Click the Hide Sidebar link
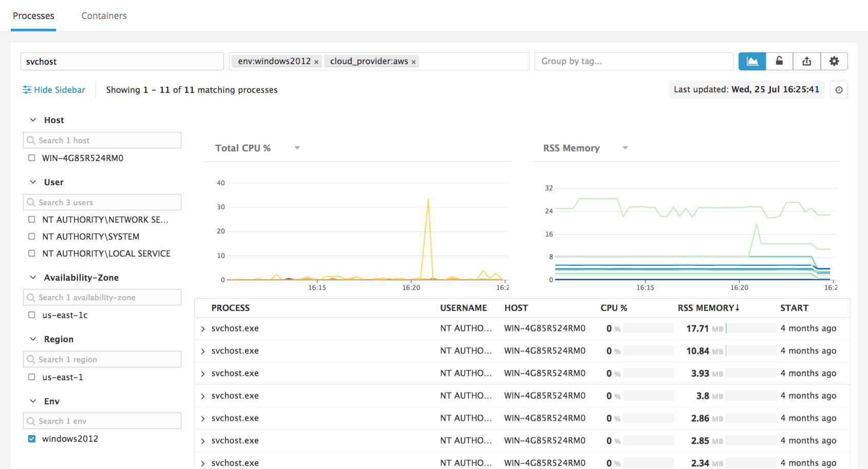The height and width of the screenshot is (469, 868). (x=59, y=89)
